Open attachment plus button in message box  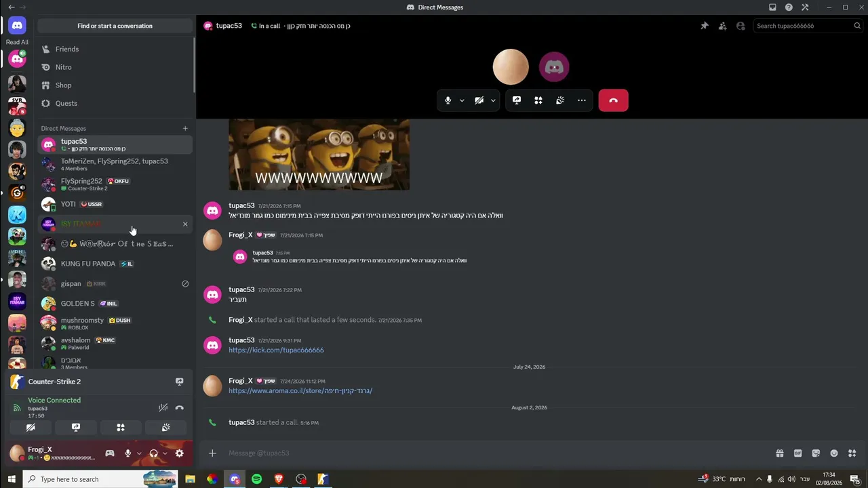point(212,453)
